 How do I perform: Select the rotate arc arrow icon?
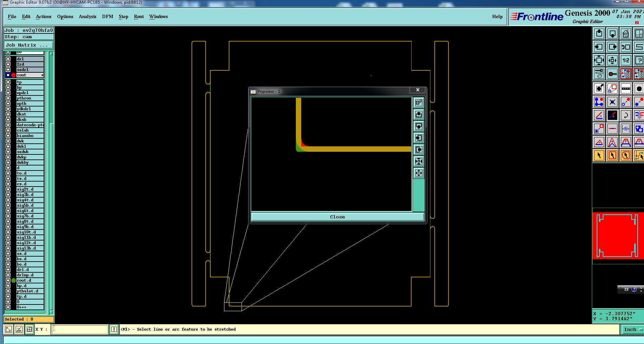click(x=626, y=115)
